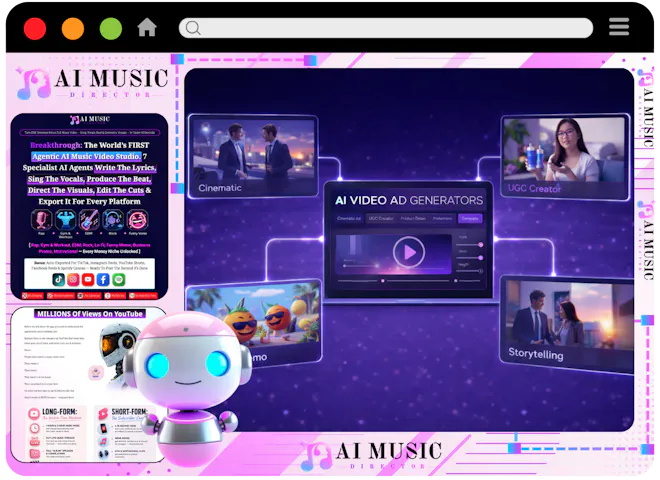
Task: Select the EDM guitar genre icon
Action: click(89, 220)
